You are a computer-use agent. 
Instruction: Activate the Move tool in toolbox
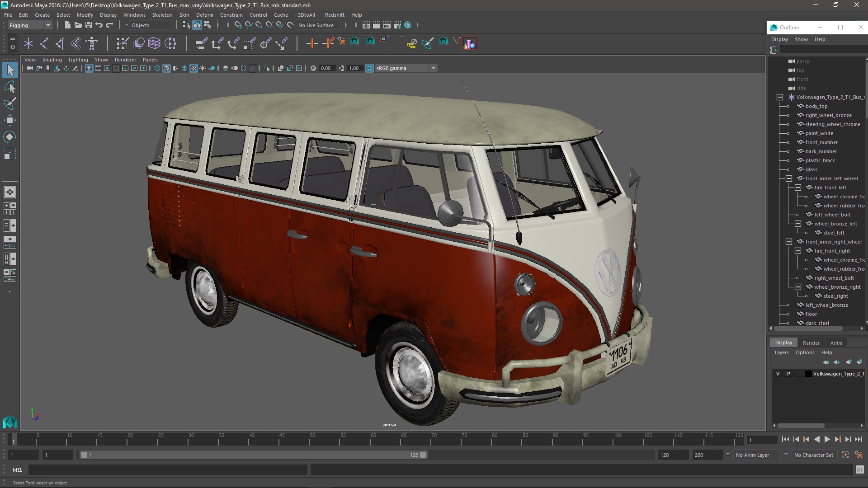(10, 120)
